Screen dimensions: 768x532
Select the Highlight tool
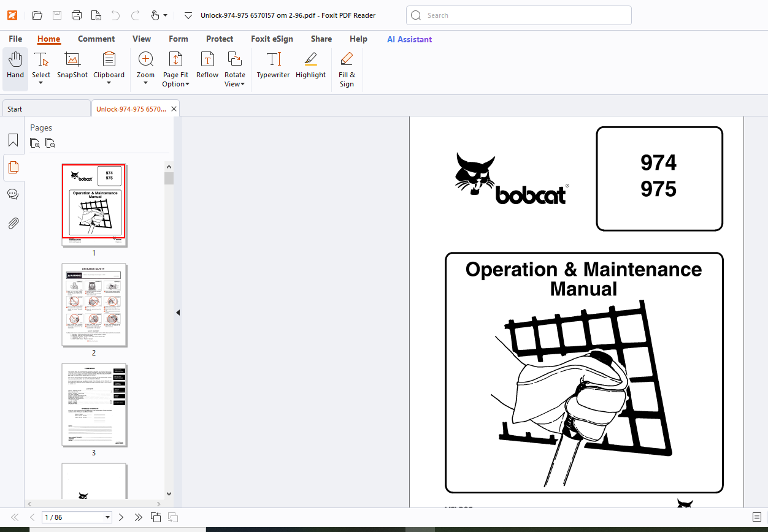(x=310, y=66)
